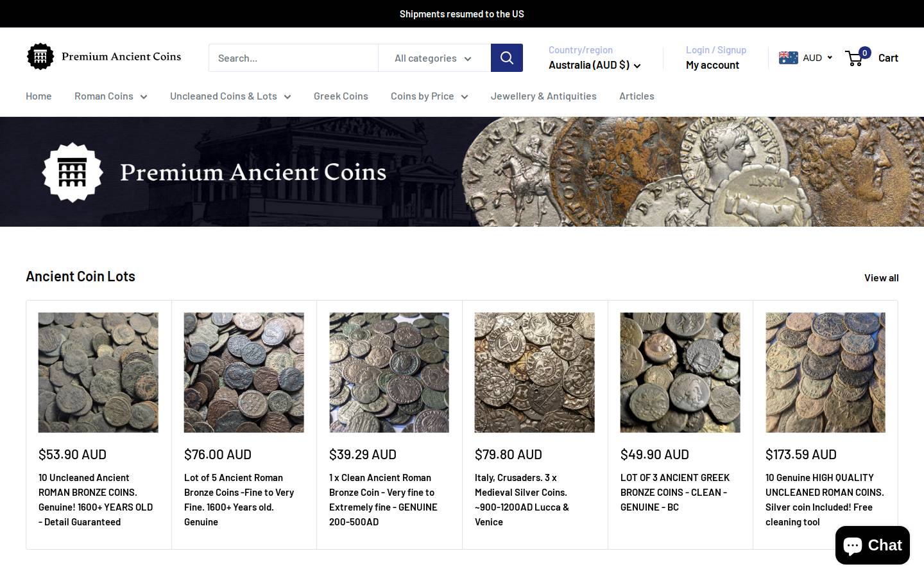This screenshot has height=578, width=924.
Task: Open Jewellery & Antiquities section
Action: tap(543, 96)
